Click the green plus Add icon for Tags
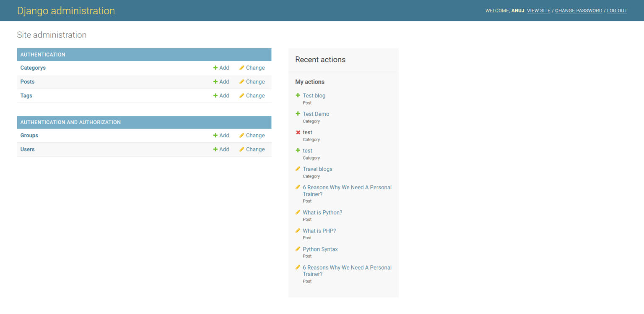The image size is (644, 314). pyautogui.click(x=216, y=95)
